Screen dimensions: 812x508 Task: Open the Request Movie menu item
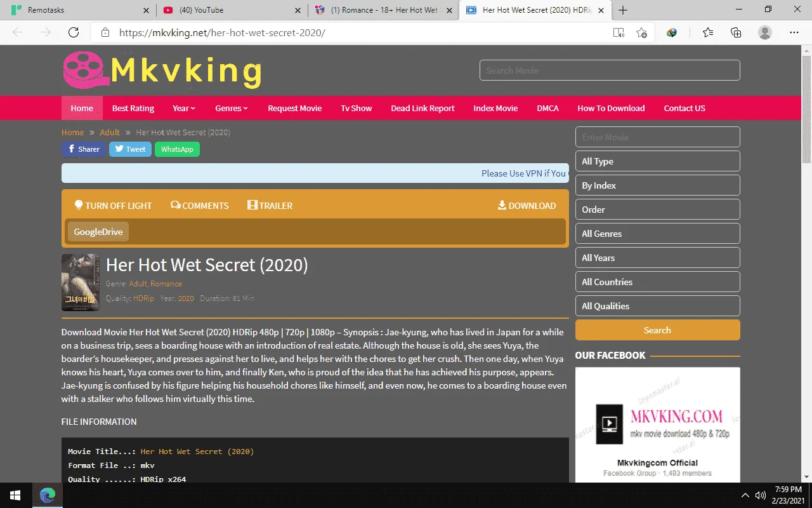pos(294,108)
